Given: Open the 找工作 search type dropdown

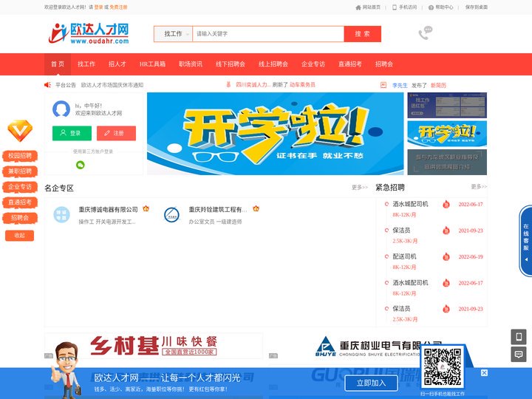Looking at the screenshot, I should 174,34.
